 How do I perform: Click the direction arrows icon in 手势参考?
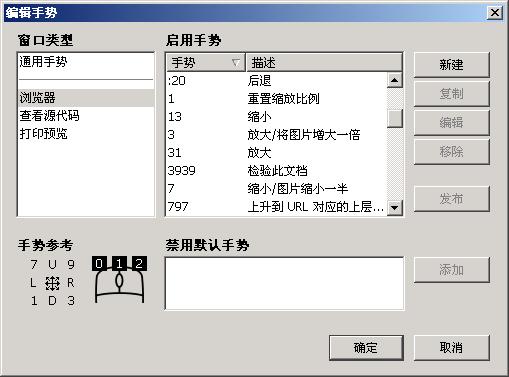pyautogui.click(x=52, y=283)
